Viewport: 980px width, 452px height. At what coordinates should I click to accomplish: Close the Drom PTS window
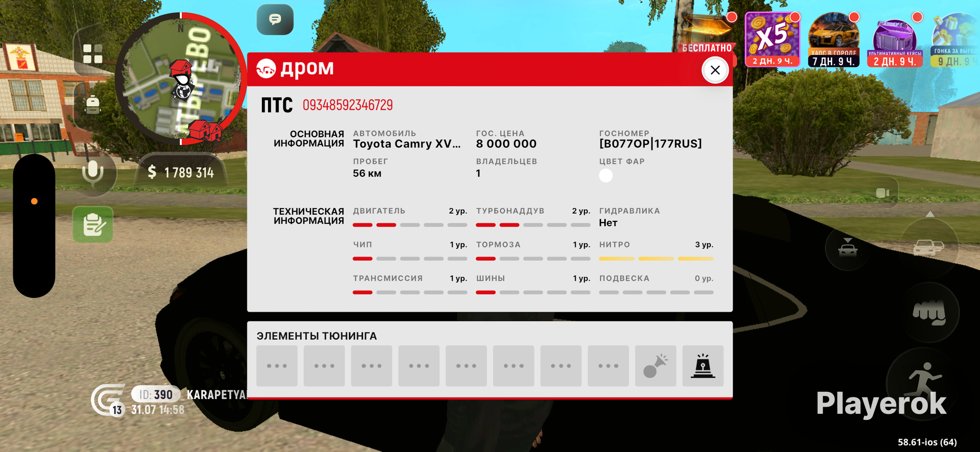pos(715,70)
